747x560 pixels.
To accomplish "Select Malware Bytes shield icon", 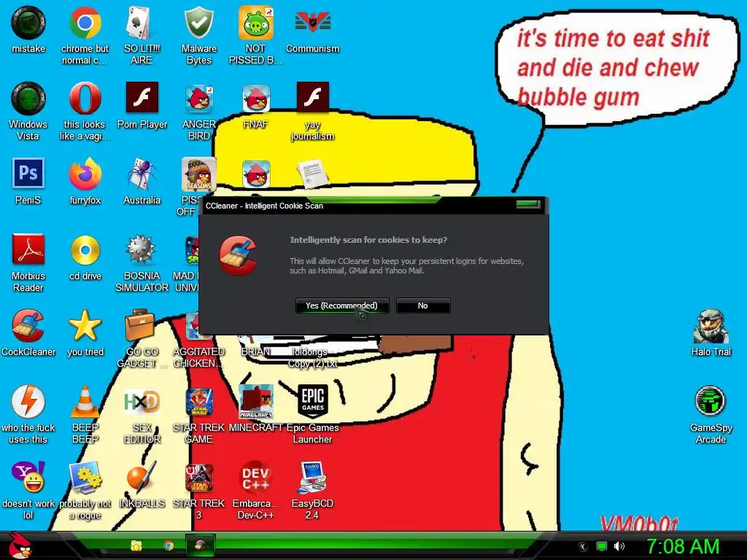I will point(198,36).
